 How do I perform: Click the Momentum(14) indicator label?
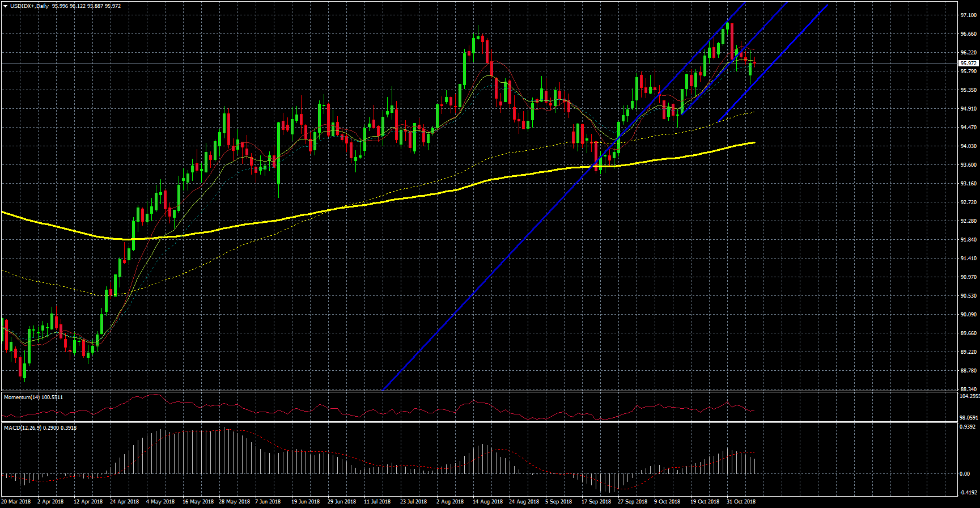33,397
